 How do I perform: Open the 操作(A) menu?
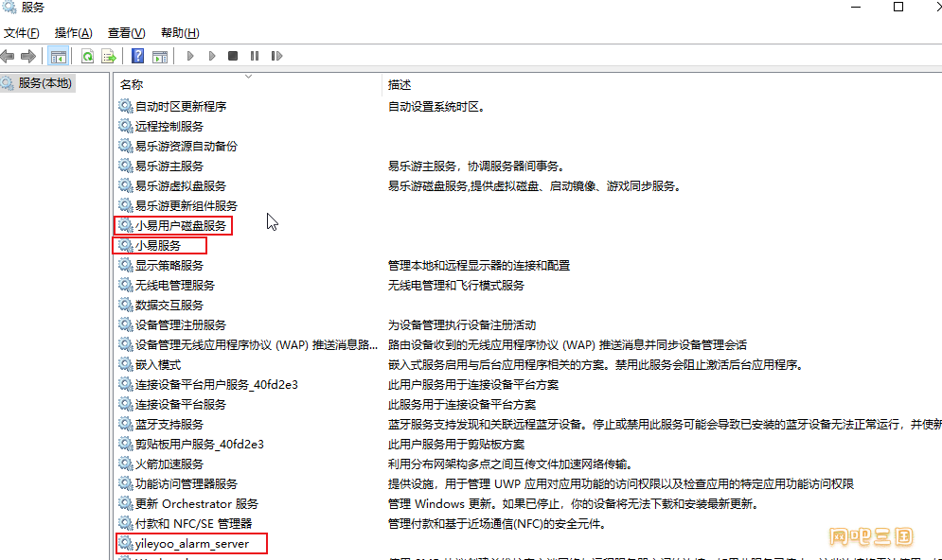tap(73, 33)
